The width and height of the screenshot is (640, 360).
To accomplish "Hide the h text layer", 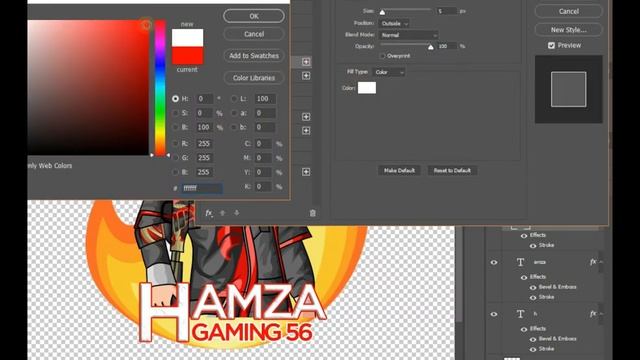I will tap(494, 314).
